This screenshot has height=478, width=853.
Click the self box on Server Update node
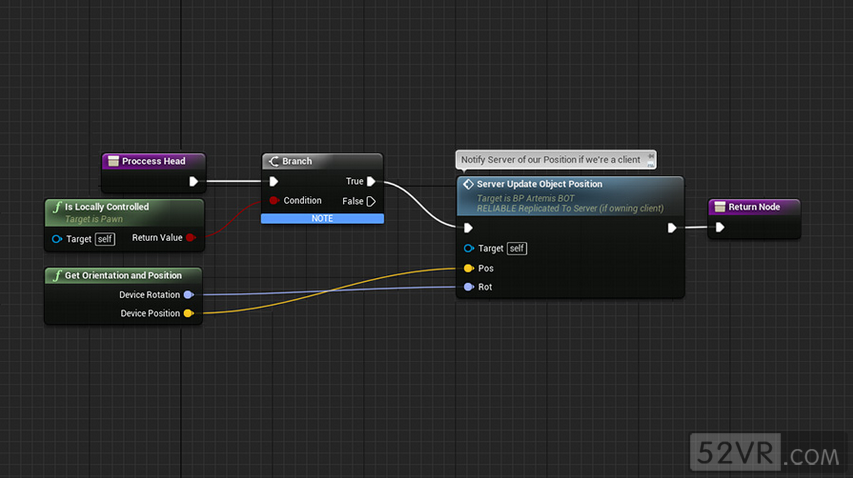pos(517,249)
